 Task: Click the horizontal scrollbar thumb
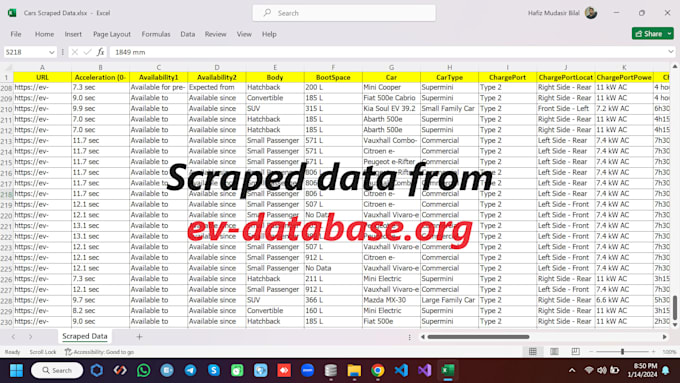point(478,337)
